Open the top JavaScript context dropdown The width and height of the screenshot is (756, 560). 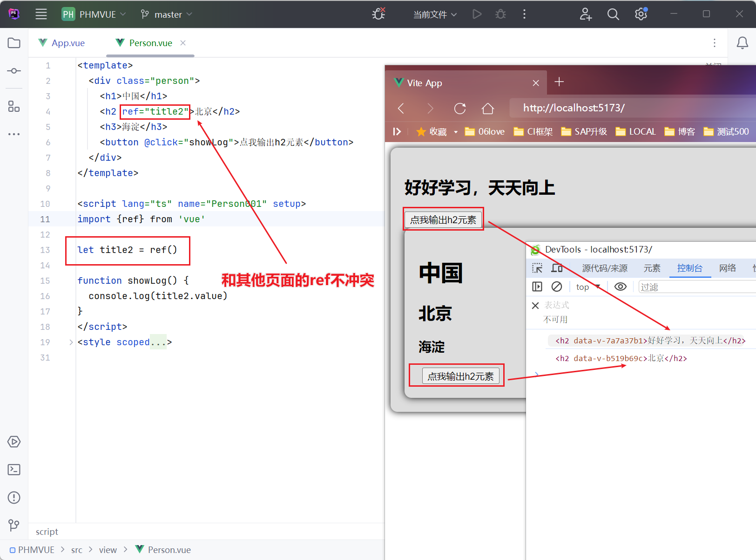588,287
